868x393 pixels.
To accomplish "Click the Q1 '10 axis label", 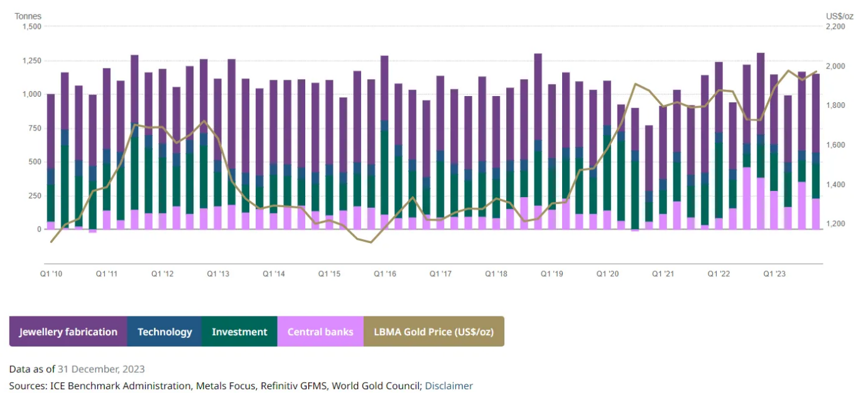I will coord(52,274).
